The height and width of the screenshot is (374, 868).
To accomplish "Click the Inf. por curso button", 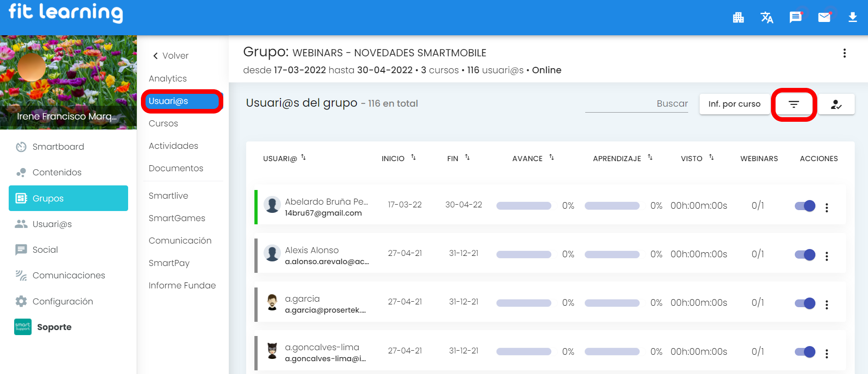I will [x=734, y=104].
